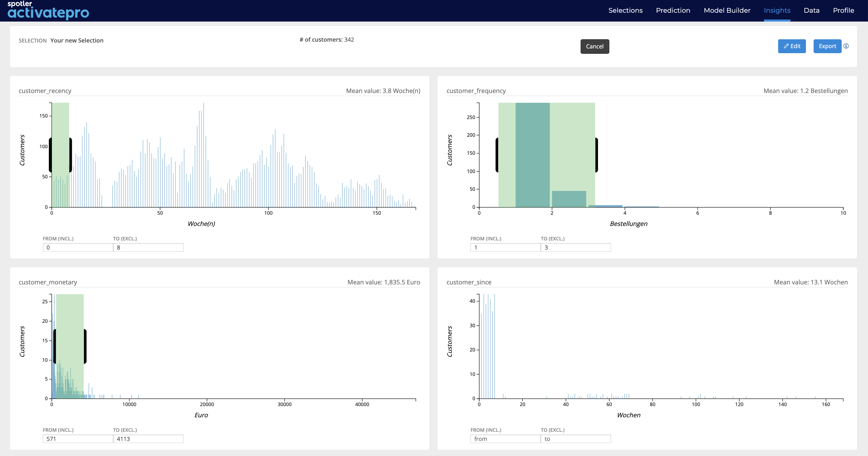The image size is (868, 456).
Task: Click the Bestellungen axis label
Action: (629, 224)
